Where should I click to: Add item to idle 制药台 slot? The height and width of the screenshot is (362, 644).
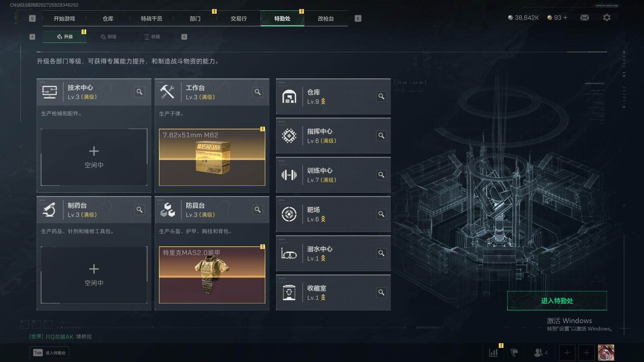coord(94,275)
